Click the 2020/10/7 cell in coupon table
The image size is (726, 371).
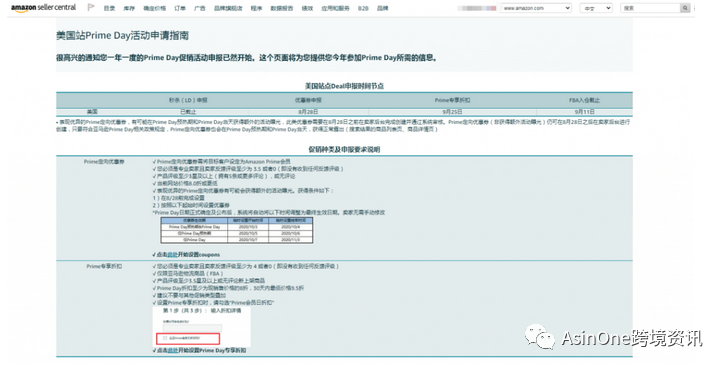tap(248, 240)
